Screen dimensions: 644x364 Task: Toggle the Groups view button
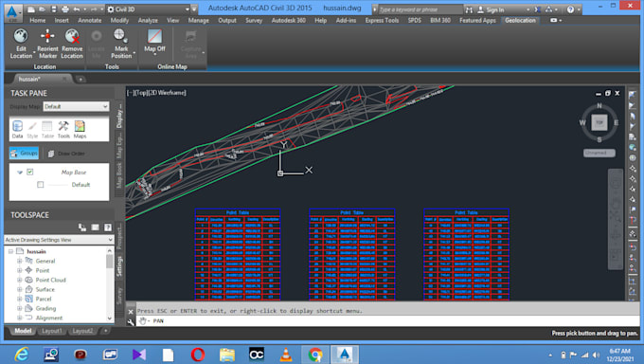pos(25,153)
